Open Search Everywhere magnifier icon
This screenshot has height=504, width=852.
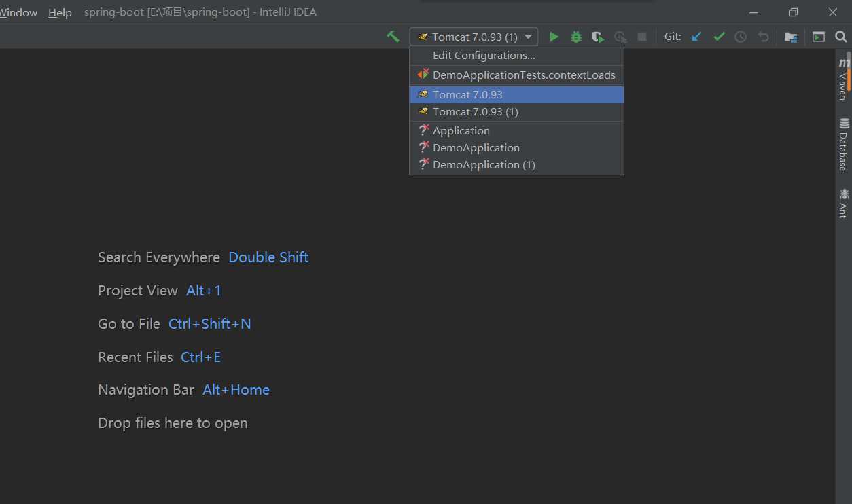(841, 37)
